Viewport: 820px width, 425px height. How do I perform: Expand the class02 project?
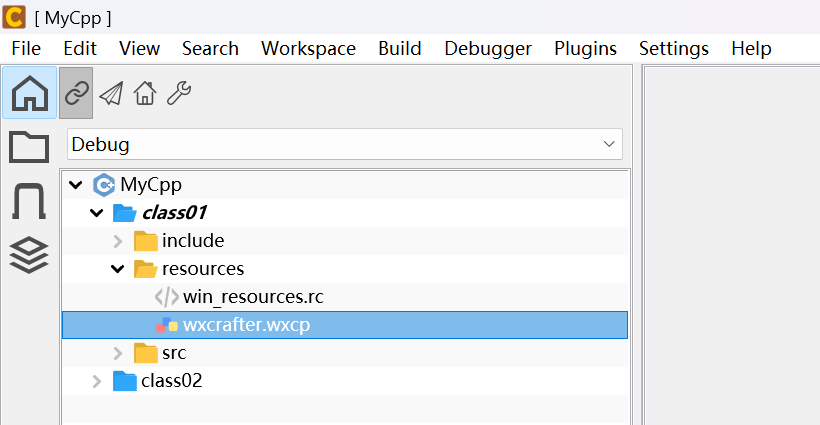point(97,381)
